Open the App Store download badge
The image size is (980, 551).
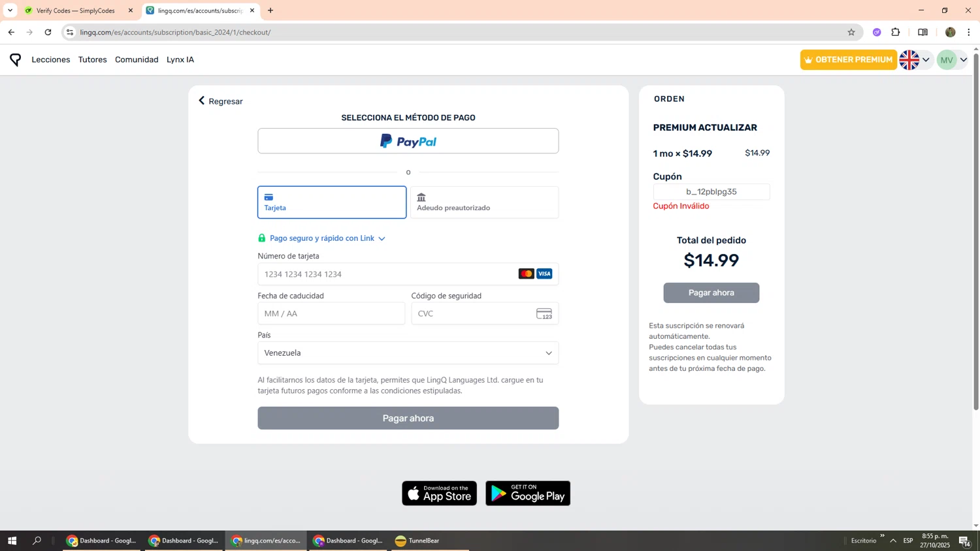tap(440, 494)
